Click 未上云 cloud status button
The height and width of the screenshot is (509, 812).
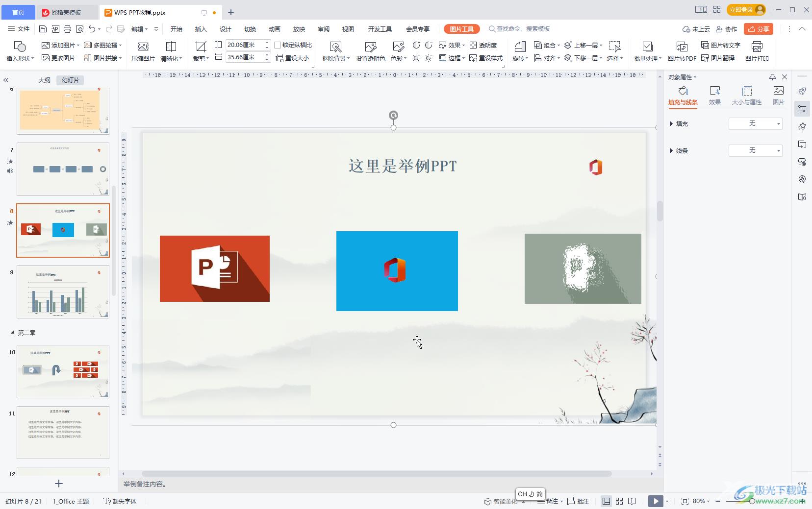pos(696,29)
